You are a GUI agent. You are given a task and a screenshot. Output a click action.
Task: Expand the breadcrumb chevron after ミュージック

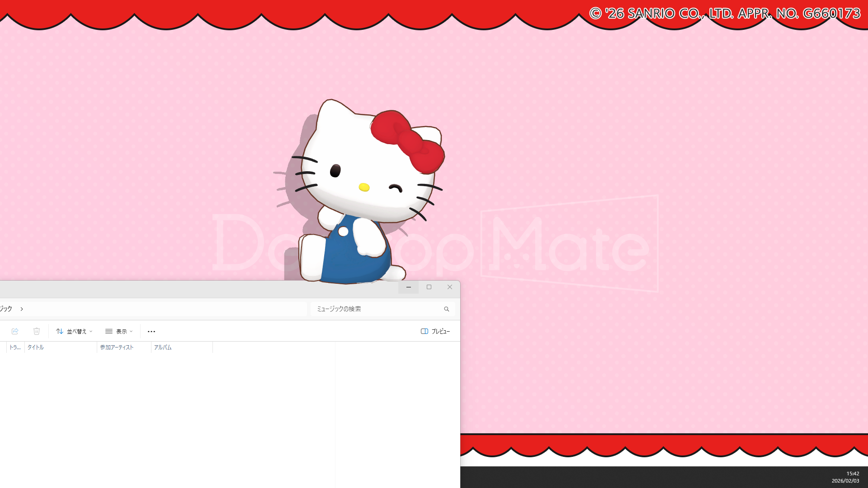pos(21,309)
